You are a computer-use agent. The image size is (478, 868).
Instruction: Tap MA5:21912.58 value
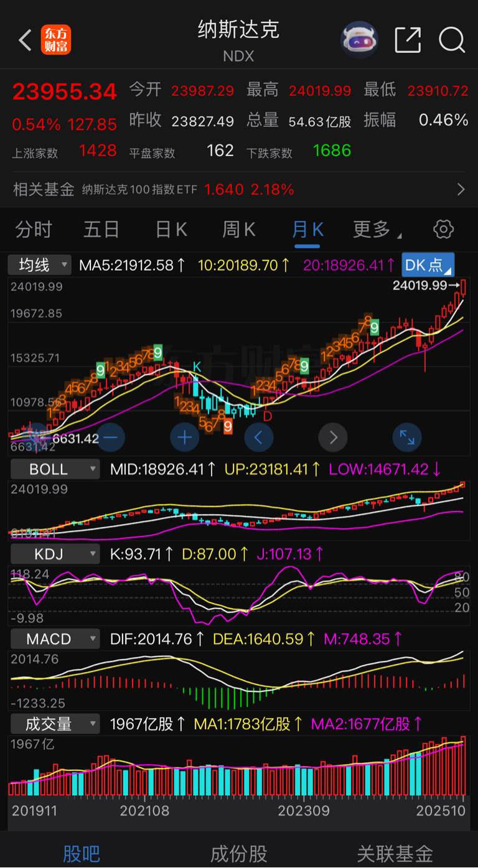133,266
